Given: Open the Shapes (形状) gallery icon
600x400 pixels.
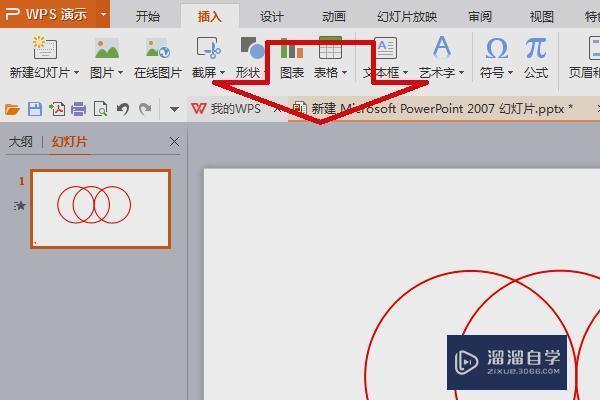Looking at the screenshot, I should point(252,47).
